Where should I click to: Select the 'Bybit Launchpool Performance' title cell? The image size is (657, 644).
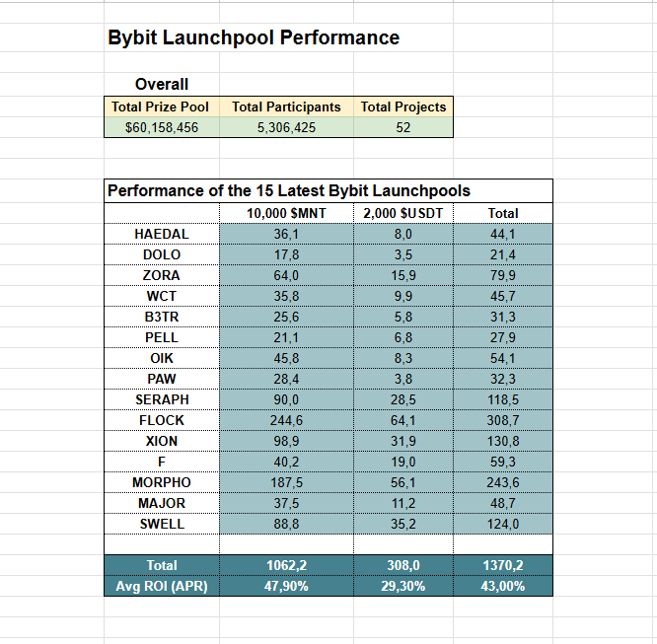[254, 37]
